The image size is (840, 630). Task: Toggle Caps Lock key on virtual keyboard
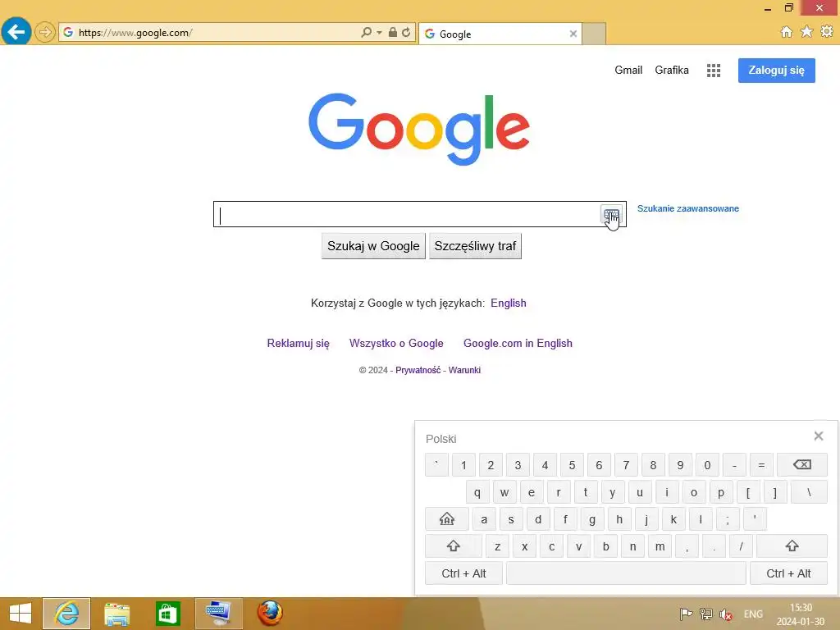coord(447,519)
